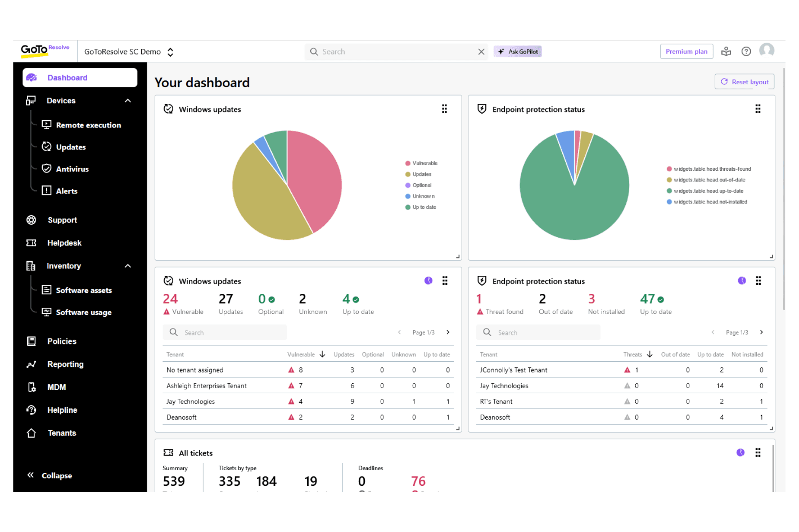Collapse the Inventory section chevron
The width and height of the screenshot is (799, 532).
128,266
